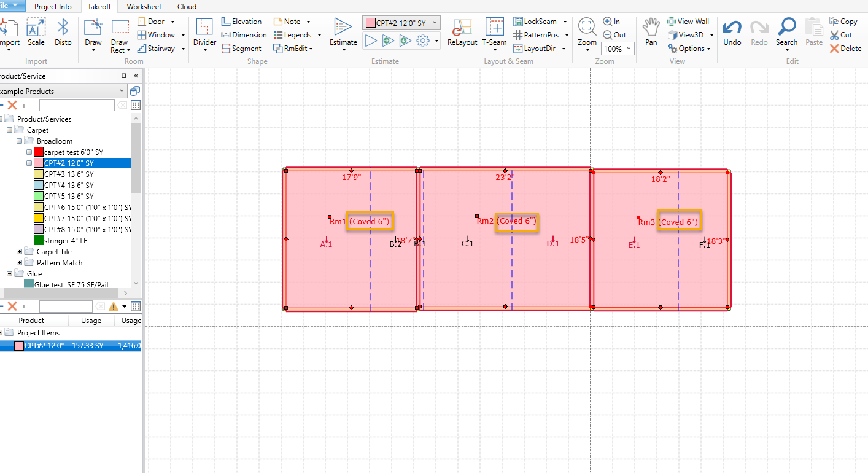Open the LockSeam dropdown
This screenshot has width=868, height=473.
pyautogui.click(x=564, y=21)
